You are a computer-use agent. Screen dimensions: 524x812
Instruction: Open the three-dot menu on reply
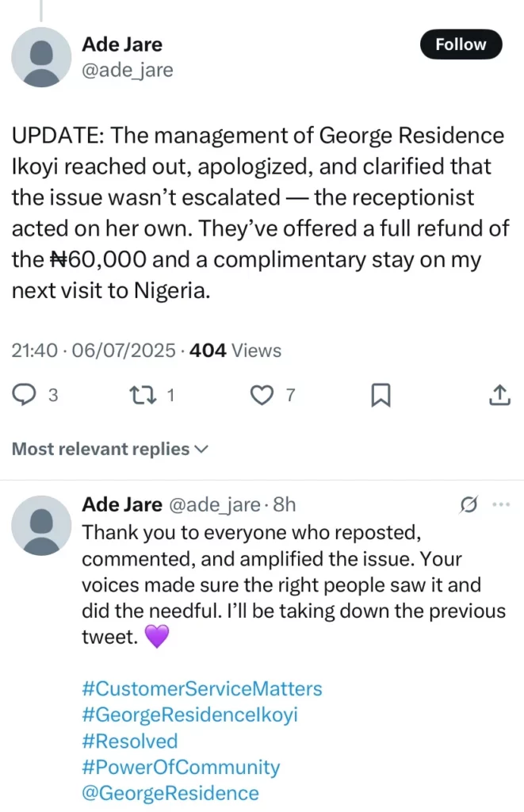[x=501, y=504]
